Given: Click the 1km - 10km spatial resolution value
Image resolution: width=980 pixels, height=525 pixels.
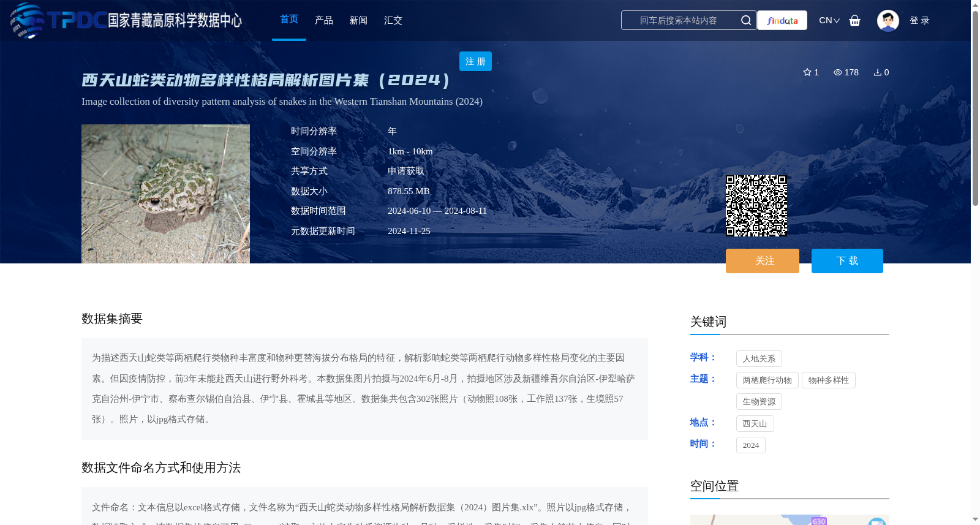Looking at the screenshot, I should 410,151.
